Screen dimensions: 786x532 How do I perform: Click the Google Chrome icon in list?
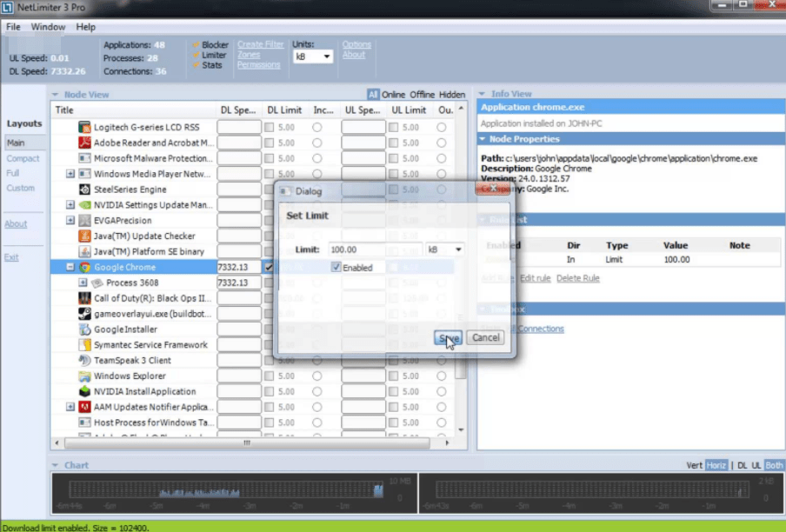pos(84,267)
